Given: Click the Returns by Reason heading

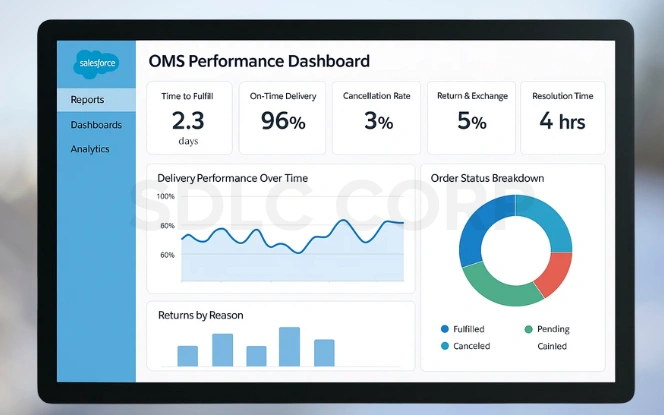Looking at the screenshot, I should pos(200,315).
